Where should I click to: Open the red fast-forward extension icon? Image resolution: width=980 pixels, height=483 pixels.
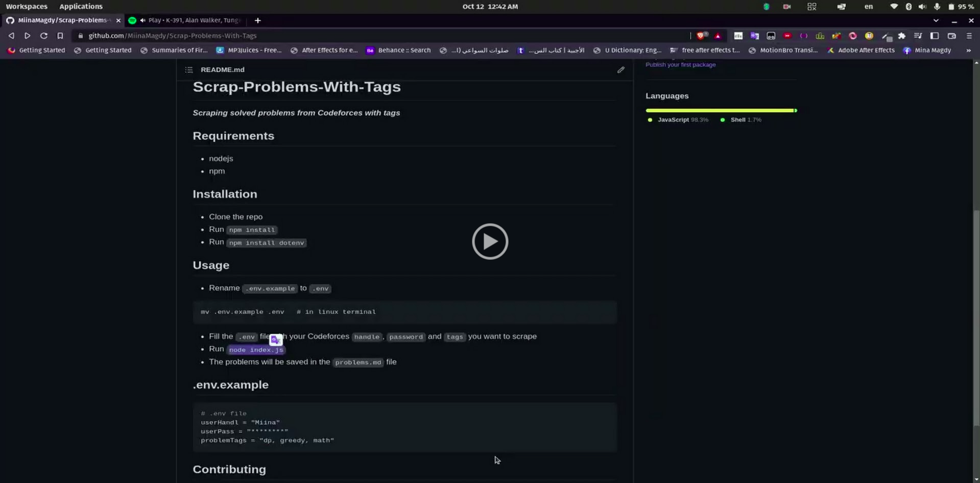(x=787, y=36)
